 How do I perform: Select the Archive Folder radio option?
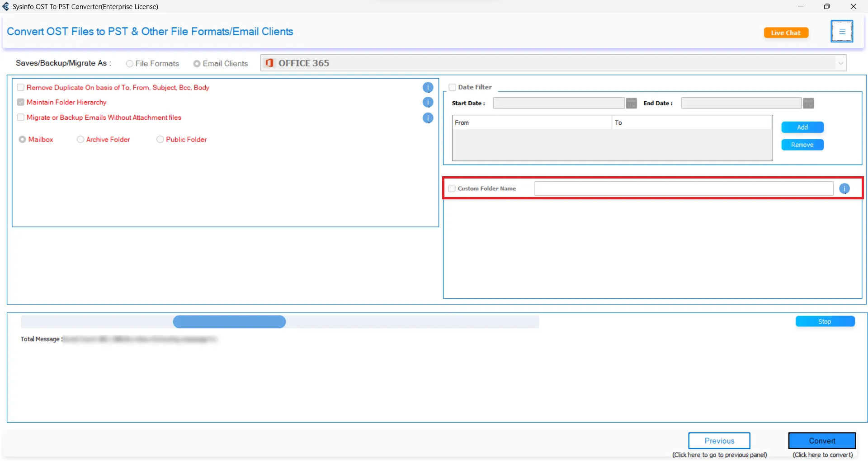[x=80, y=140]
